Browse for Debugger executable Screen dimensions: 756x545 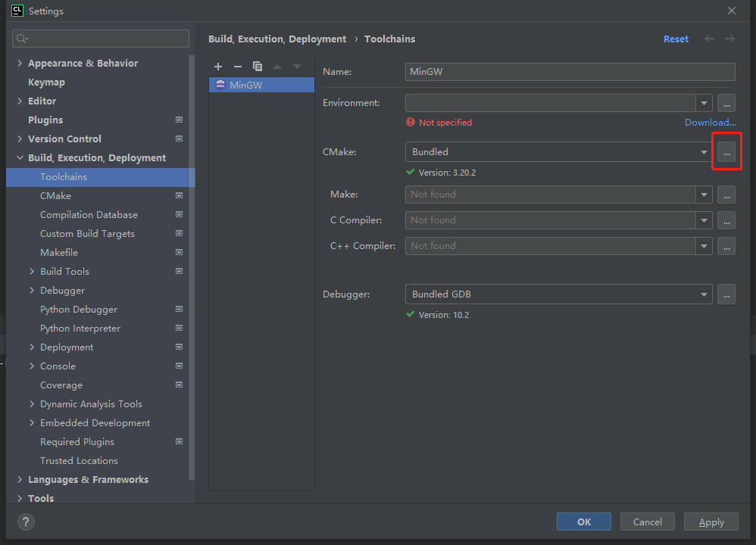(x=726, y=294)
